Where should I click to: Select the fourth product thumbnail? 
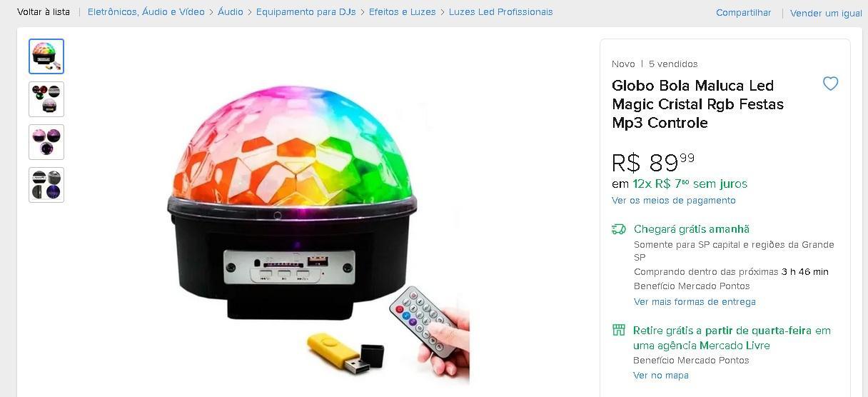click(46, 185)
